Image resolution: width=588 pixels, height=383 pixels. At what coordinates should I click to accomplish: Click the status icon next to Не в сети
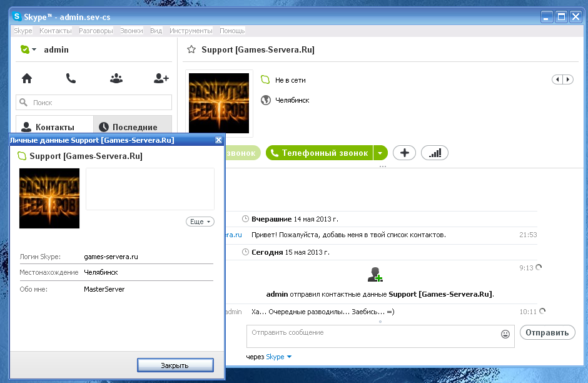coord(265,80)
